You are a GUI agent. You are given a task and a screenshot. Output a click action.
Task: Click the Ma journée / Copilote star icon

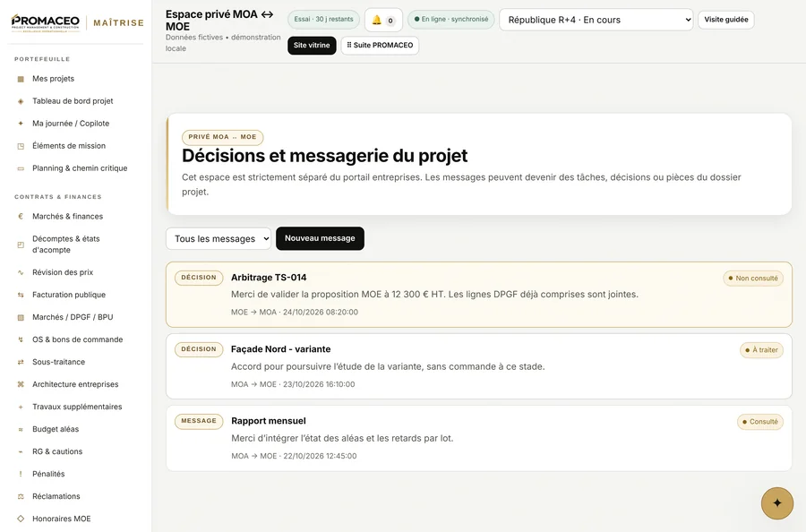coord(21,124)
